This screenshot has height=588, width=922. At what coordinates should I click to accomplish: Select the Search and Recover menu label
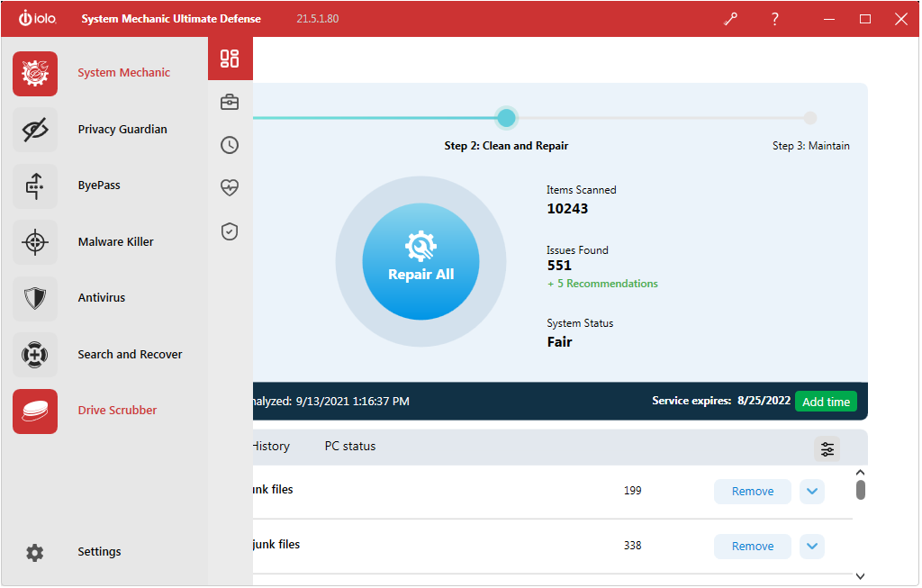[x=130, y=355]
